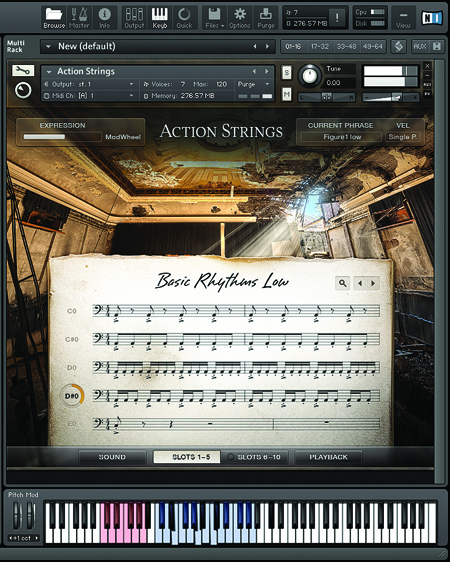Shift keyboard octave down with left arrow
The width and height of the screenshot is (450, 562).
[11, 538]
